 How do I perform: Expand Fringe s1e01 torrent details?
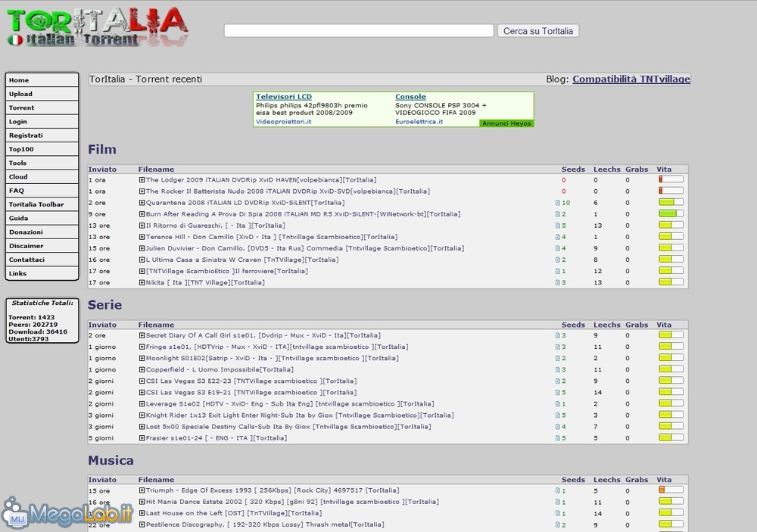142,347
